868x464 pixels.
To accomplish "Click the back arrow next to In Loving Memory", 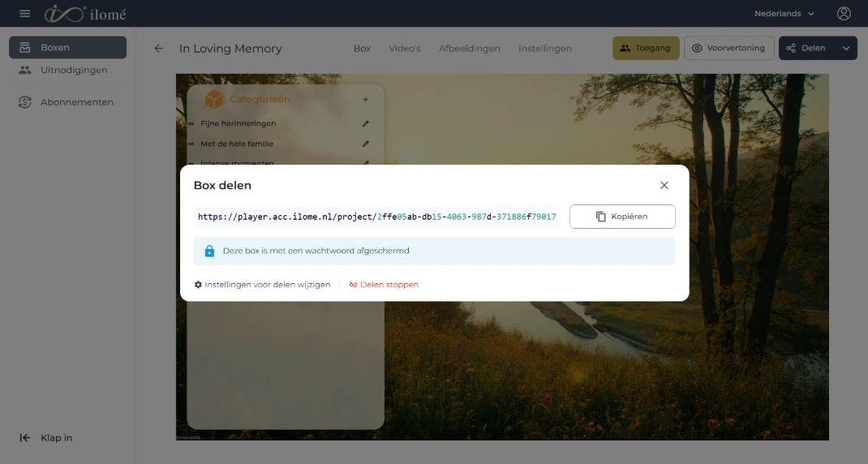I will (x=159, y=49).
